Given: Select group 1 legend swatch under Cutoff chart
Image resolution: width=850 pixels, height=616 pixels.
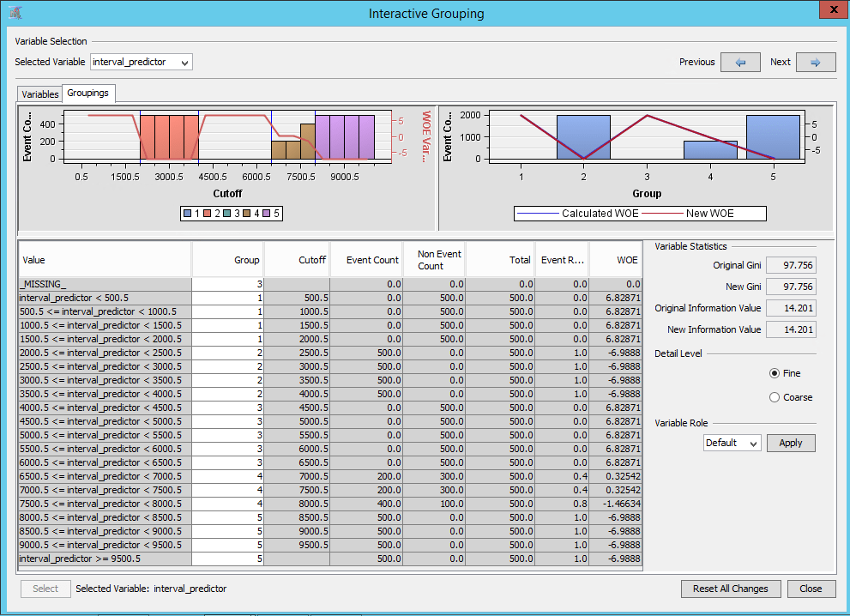Looking at the screenshot, I should point(187,213).
